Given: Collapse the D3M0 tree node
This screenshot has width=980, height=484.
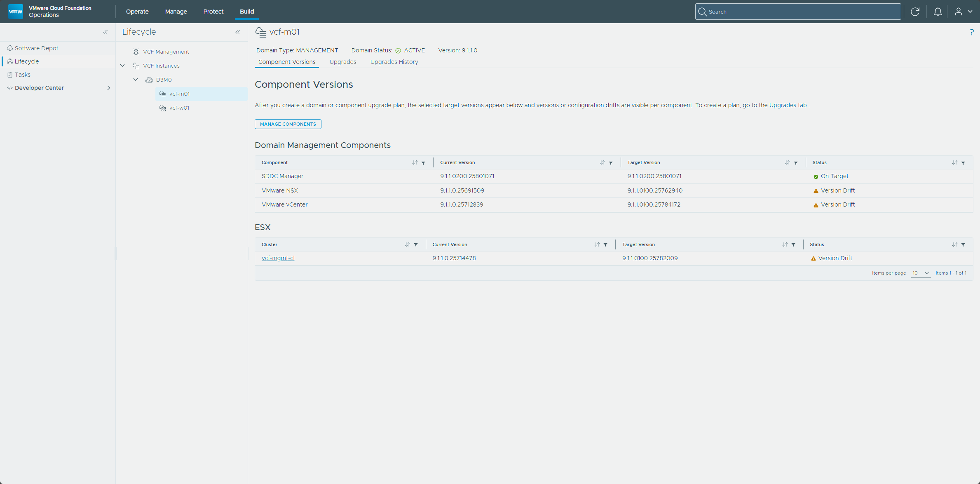Looking at the screenshot, I should 136,80.
